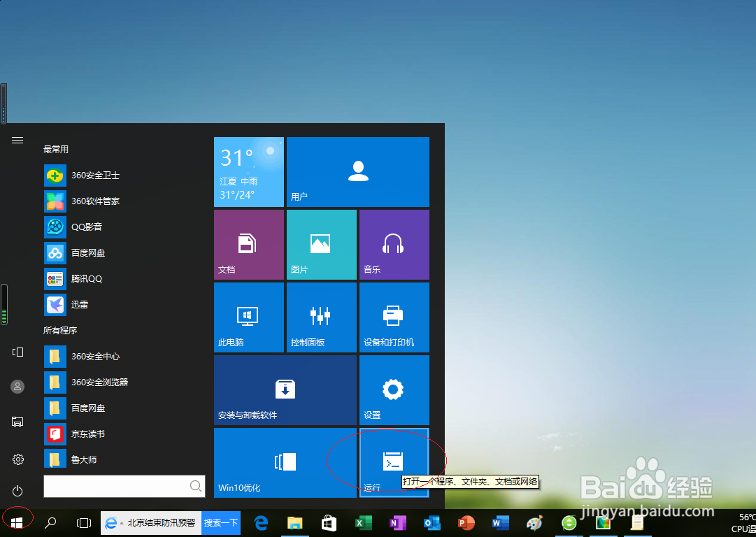Screen dimensions: 756x537
Task: Open Settings gear in the Start sidebar
Action: coord(17,459)
